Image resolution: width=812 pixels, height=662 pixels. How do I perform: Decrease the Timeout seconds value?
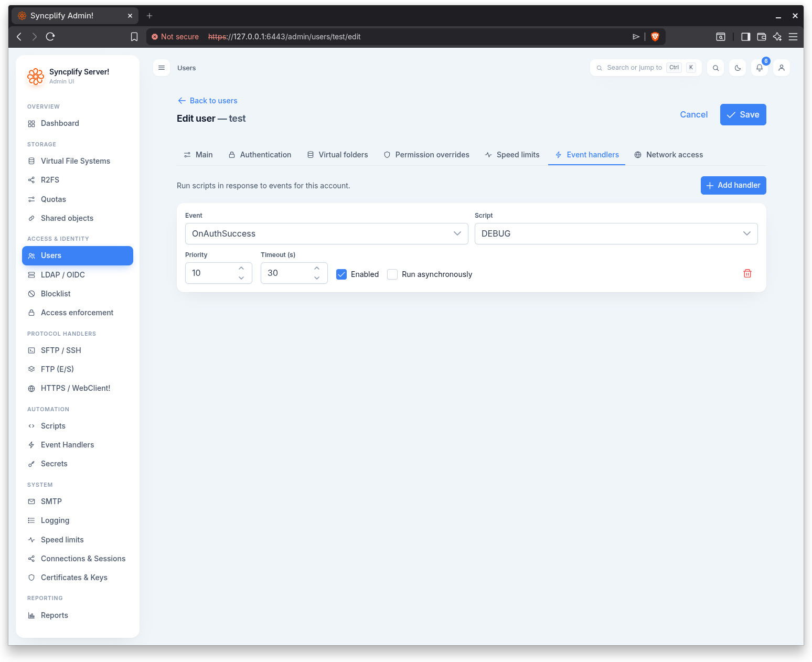pos(317,278)
